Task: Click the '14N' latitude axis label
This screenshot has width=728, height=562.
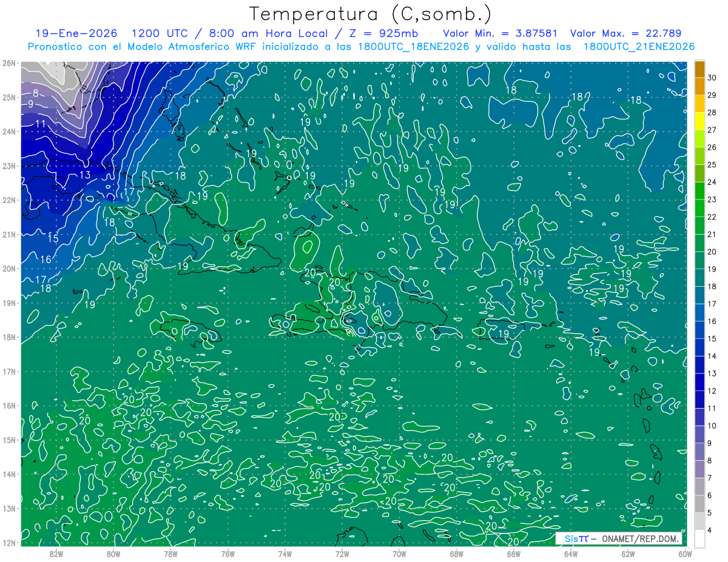Action: point(9,474)
